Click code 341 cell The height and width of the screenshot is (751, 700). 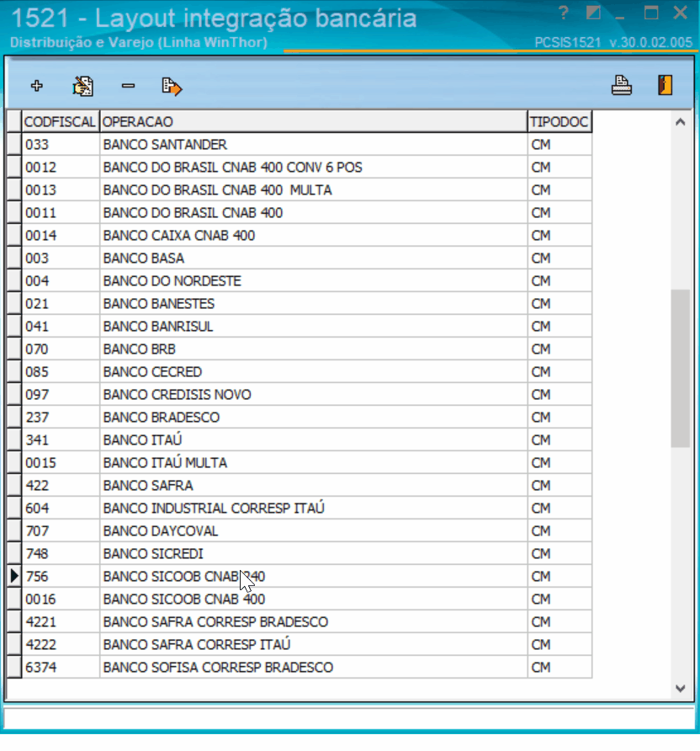pos(61,439)
